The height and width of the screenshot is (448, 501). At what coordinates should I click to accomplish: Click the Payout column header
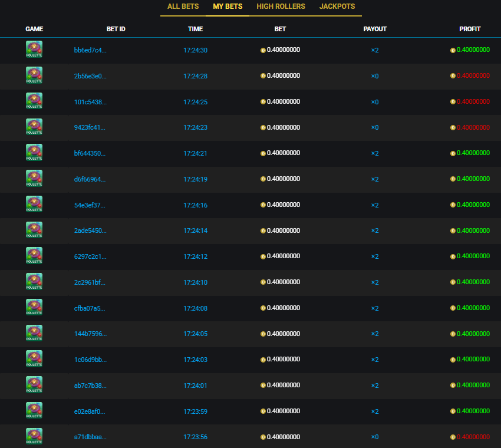[x=375, y=29]
